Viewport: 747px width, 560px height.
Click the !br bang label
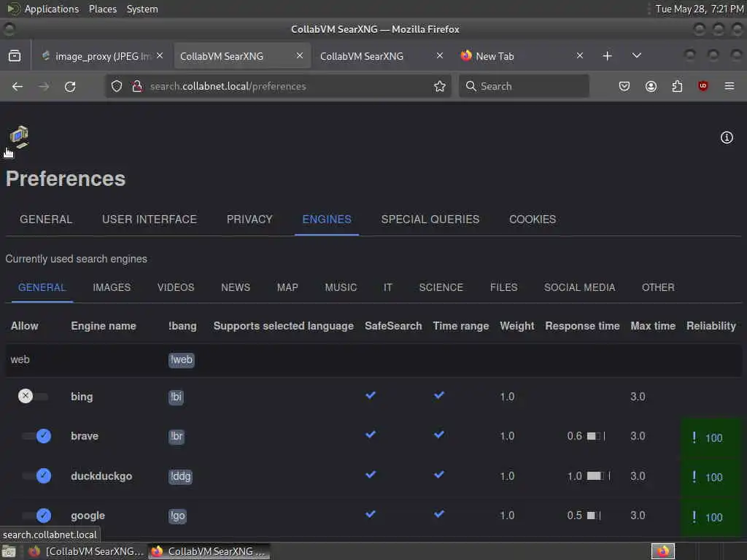click(x=177, y=436)
